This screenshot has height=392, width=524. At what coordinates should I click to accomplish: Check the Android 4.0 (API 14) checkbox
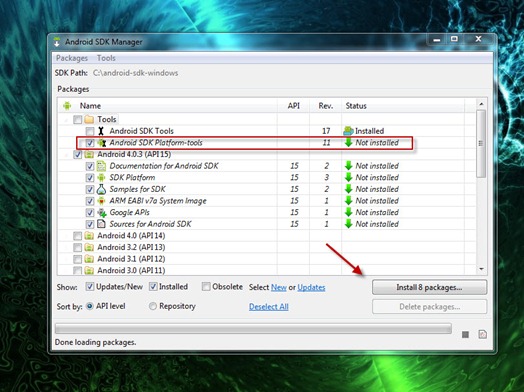78,236
